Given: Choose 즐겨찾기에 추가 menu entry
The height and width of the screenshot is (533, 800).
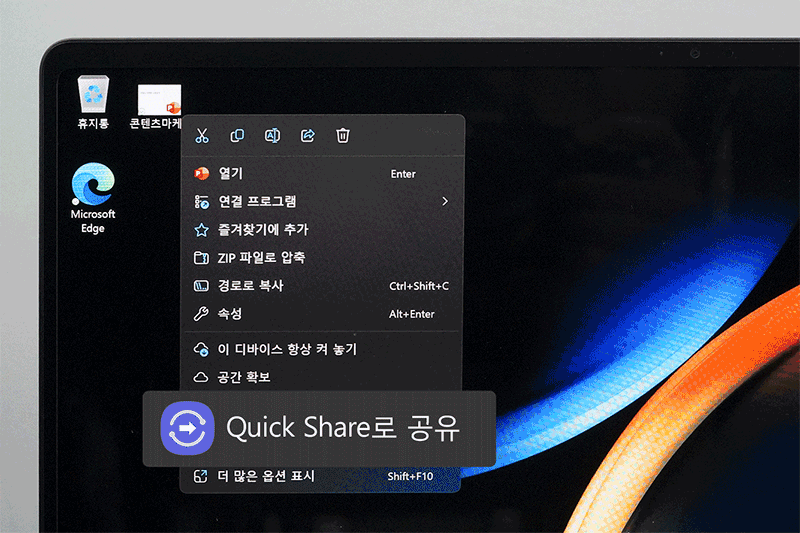Looking at the screenshot, I should point(322,230).
